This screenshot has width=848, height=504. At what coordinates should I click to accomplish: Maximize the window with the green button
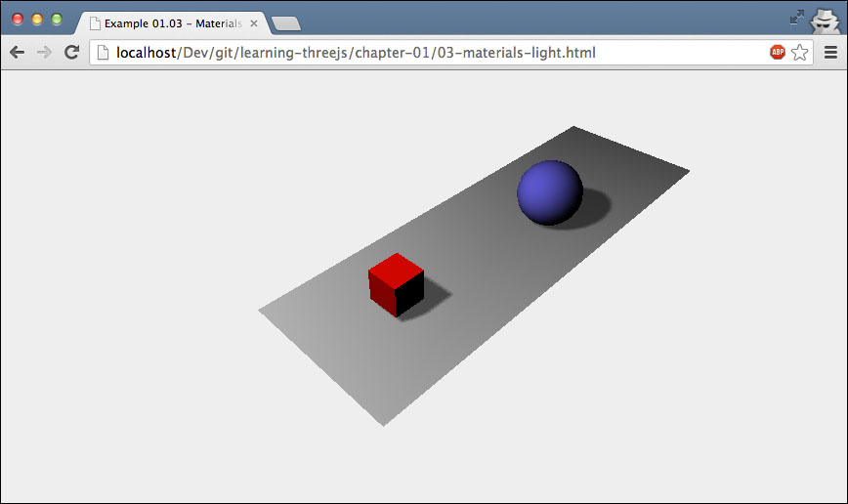click(57, 20)
